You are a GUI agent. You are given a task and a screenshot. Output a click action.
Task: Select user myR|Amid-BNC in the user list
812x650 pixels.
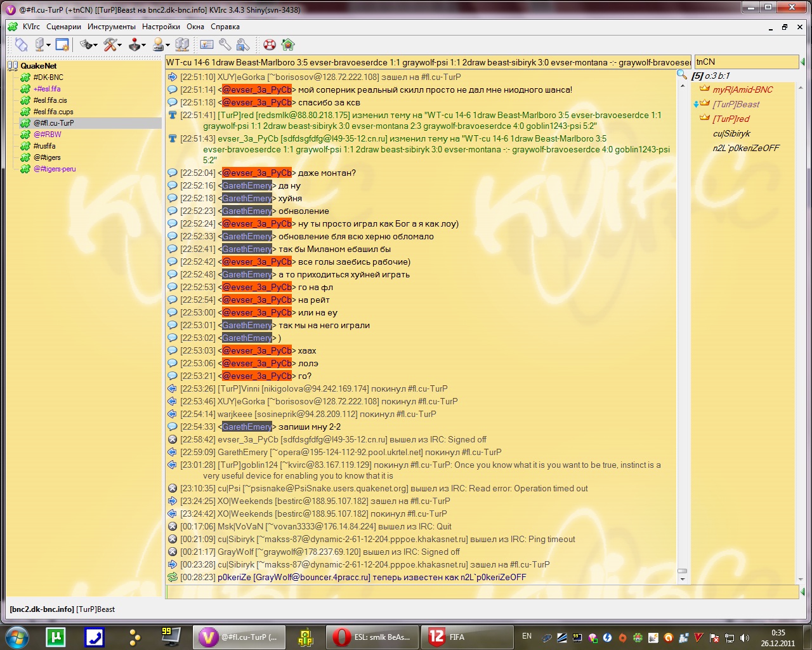(742, 90)
